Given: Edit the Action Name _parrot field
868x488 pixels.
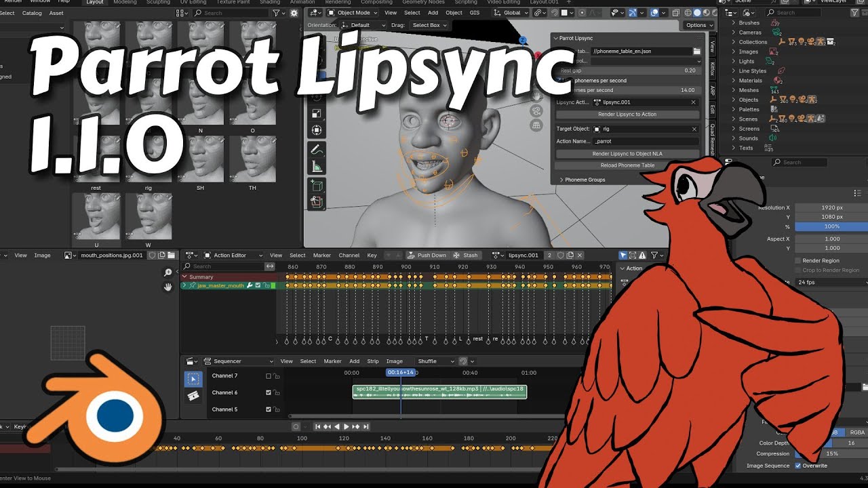Looking at the screenshot, I should [x=646, y=141].
